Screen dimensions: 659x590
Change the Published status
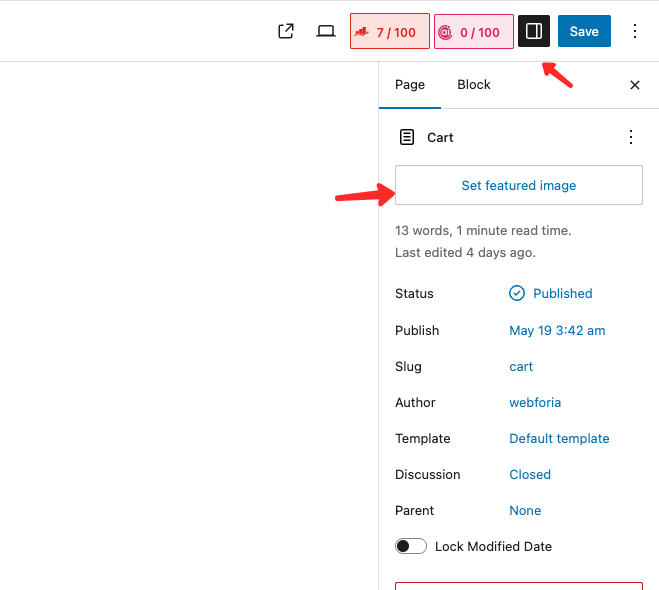[x=562, y=293]
